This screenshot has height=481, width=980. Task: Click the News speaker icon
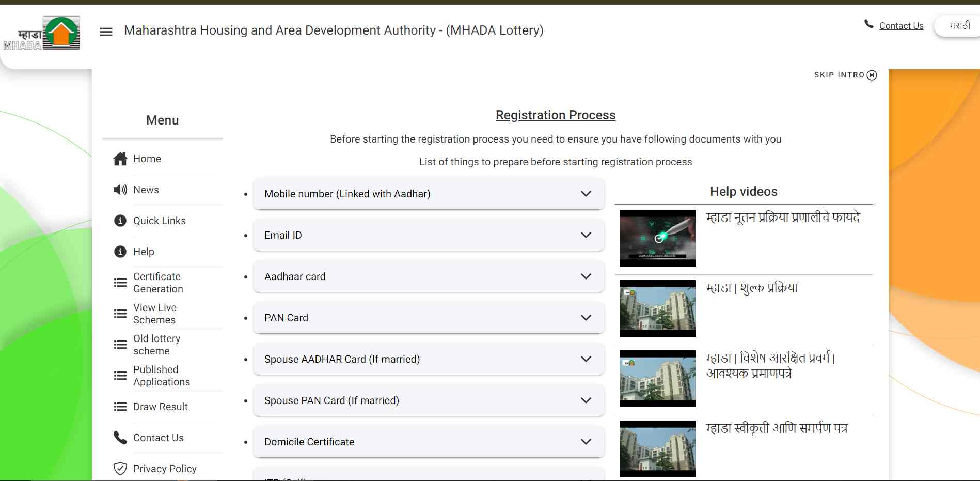point(120,190)
